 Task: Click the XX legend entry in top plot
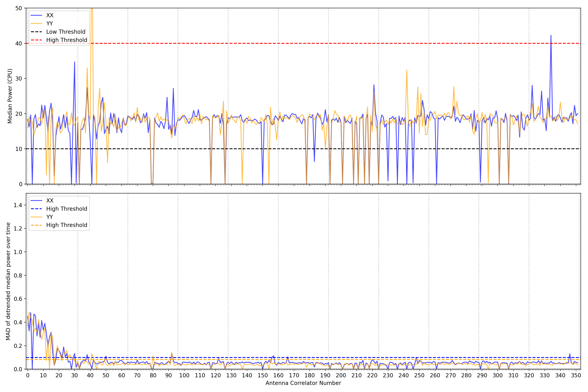[x=50, y=15]
